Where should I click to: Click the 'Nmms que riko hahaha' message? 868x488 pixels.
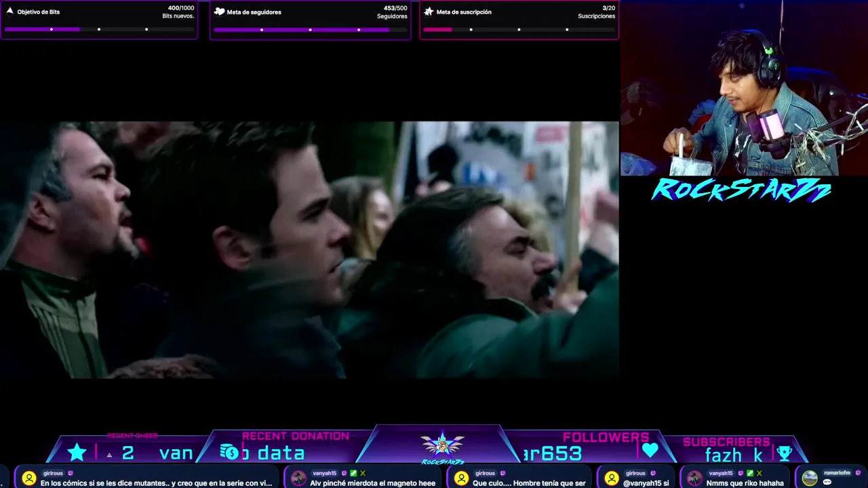[x=745, y=483]
